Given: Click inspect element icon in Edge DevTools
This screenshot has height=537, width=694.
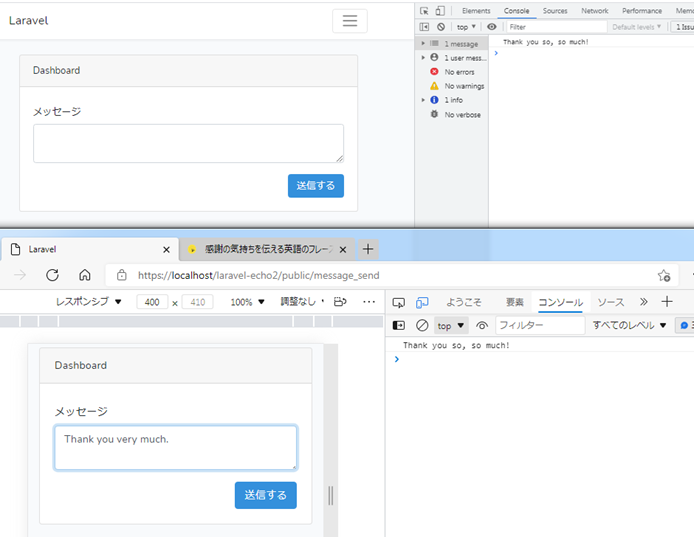Looking at the screenshot, I should click(398, 302).
